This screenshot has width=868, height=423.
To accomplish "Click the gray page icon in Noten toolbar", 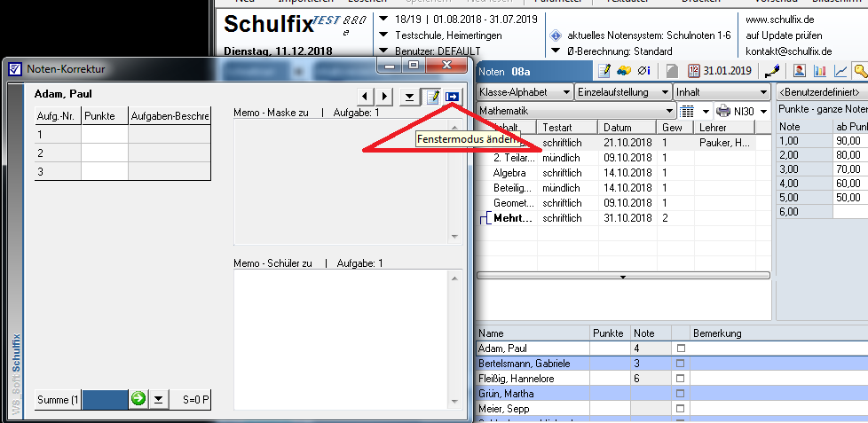I will [672, 71].
